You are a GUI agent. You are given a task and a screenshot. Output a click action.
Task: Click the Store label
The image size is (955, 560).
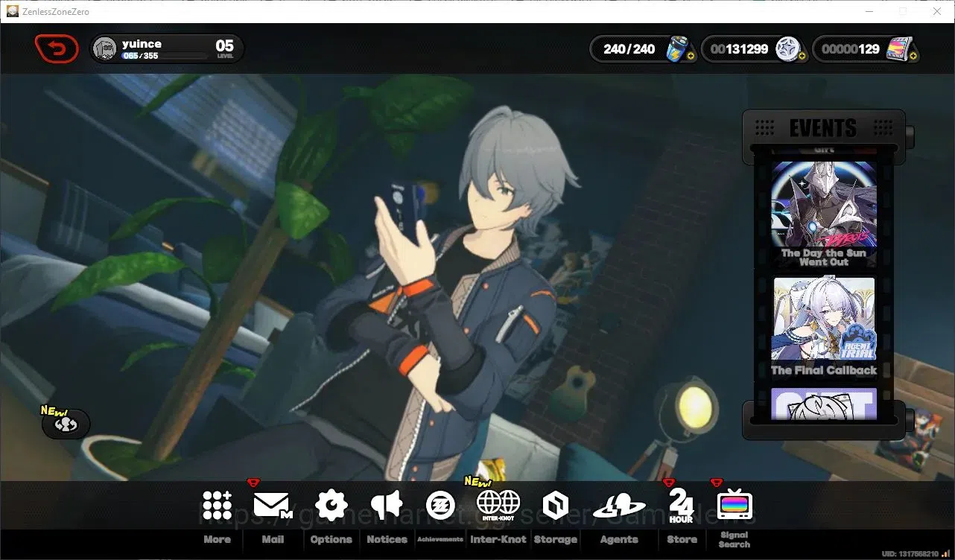click(682, 539)
